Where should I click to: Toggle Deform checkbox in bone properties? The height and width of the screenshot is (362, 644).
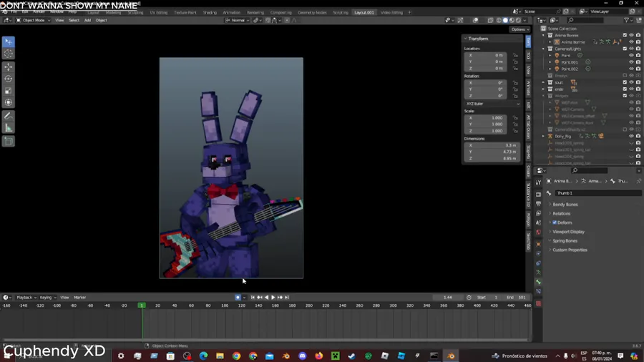555,222
